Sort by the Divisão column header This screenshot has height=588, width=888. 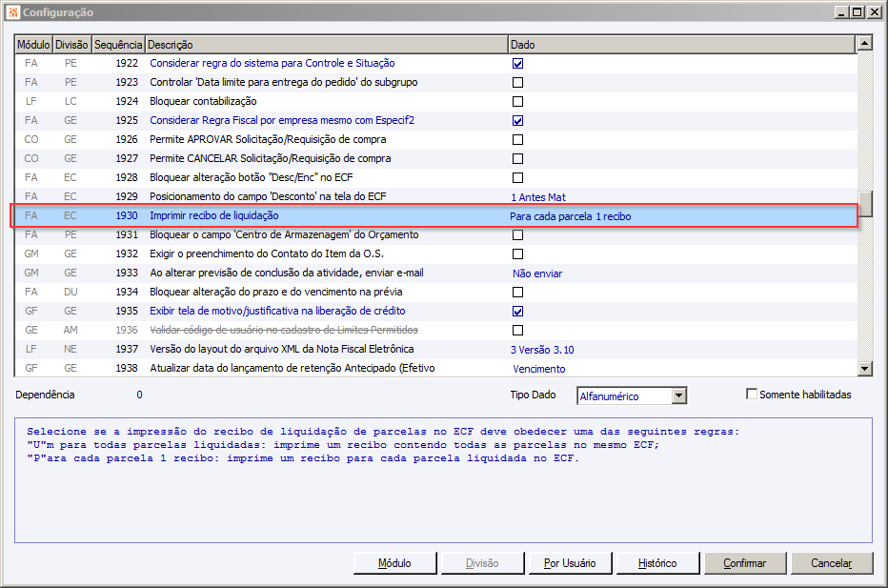(71, 44)
